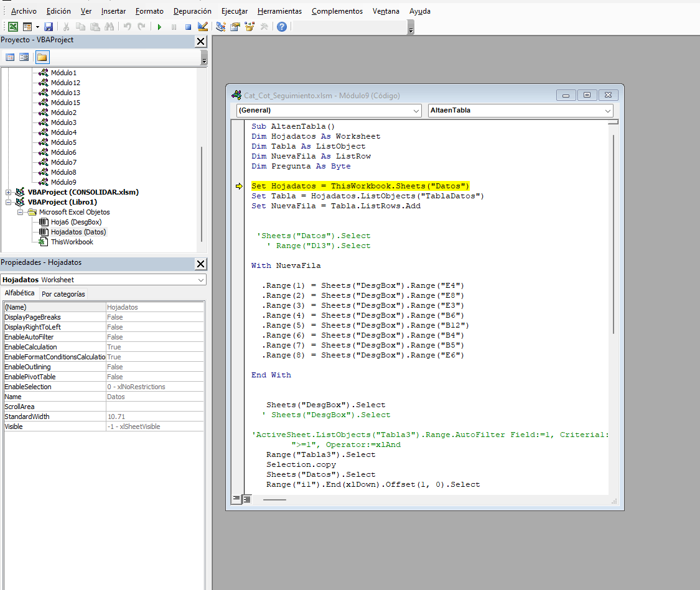Open the Depuración menu

tap(192, 11)
